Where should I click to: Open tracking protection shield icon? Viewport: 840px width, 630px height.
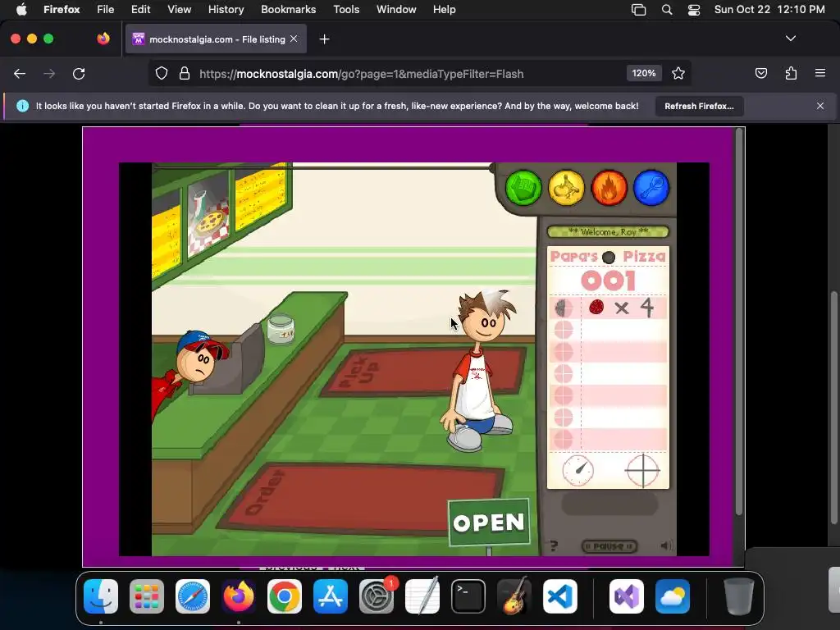(162, 73)
